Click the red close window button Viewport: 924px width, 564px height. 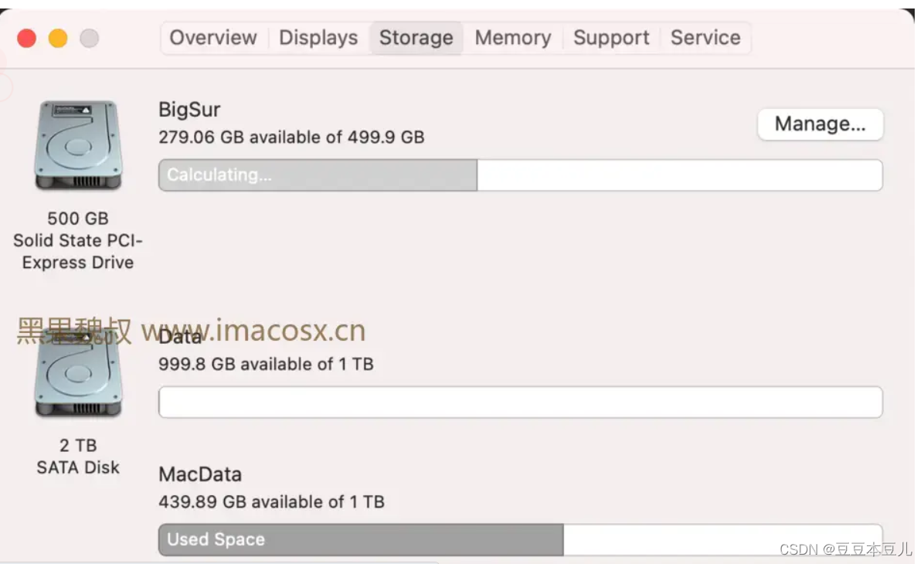[x=27, y=38]
